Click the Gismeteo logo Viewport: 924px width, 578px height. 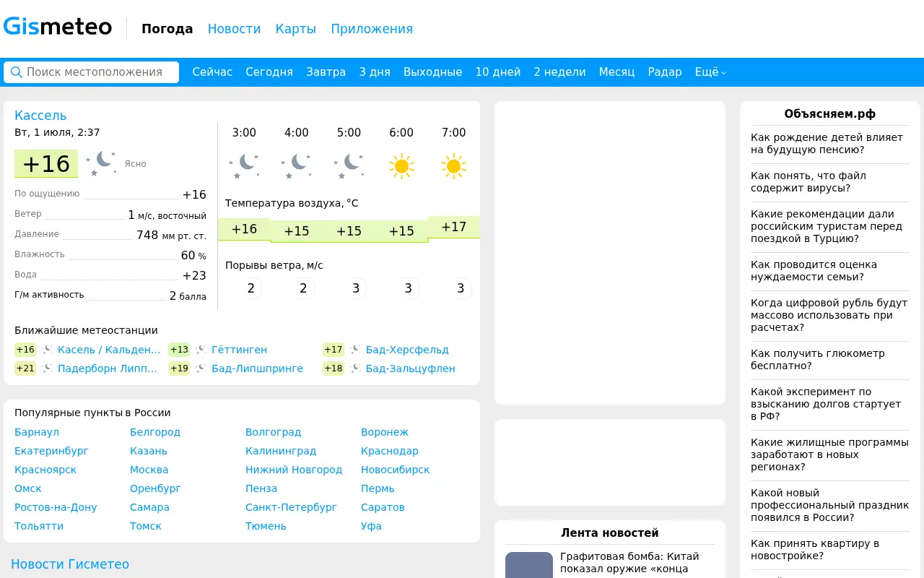point(58,27)
